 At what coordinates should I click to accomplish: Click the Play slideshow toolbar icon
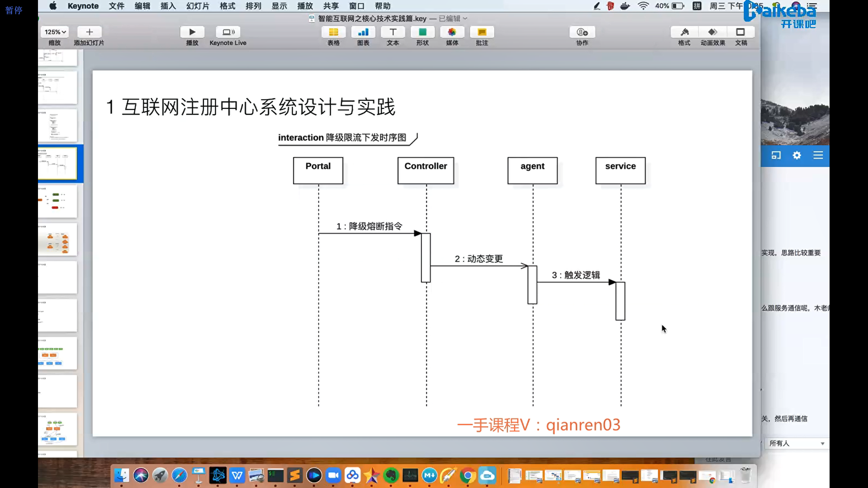[192, 32]
